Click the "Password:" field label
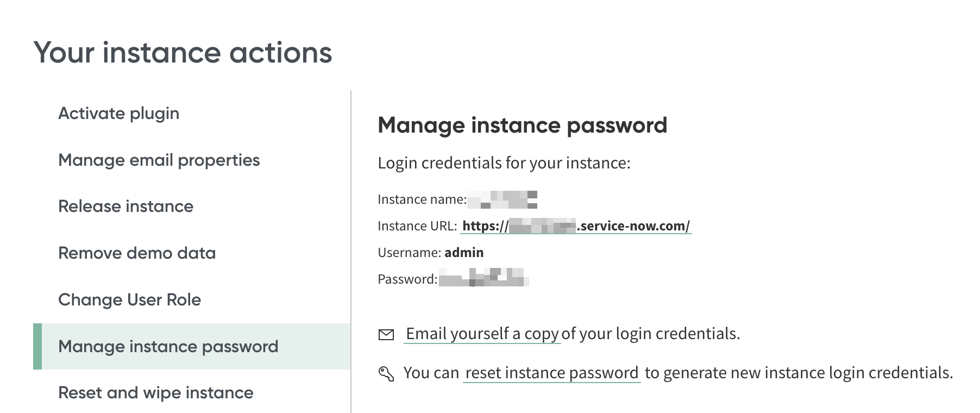 (x=407, y=279)
